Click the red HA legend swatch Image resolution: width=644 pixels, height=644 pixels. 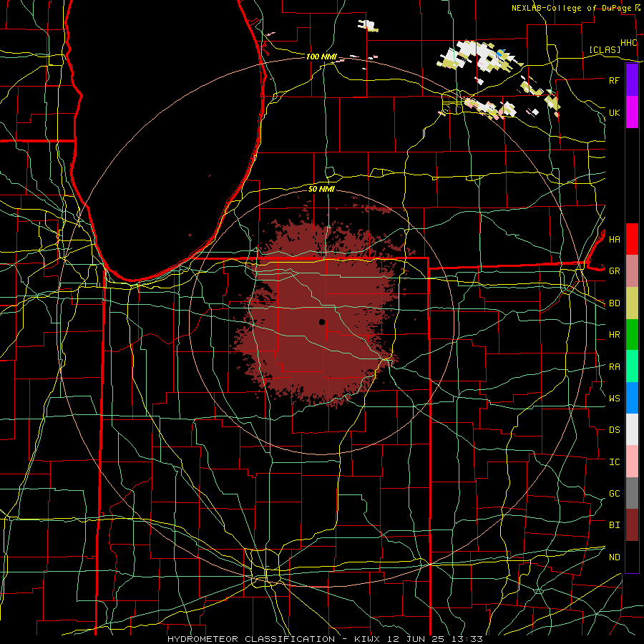[632, 239]
